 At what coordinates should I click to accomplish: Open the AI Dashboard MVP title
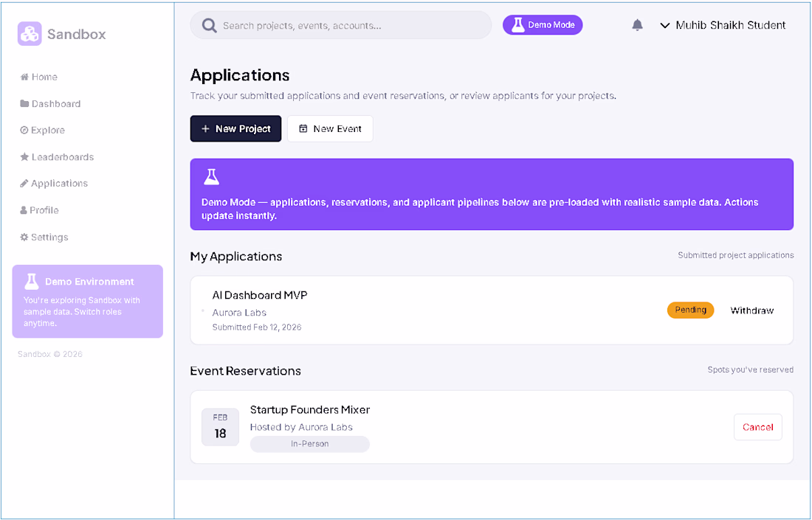pos(260,296)
